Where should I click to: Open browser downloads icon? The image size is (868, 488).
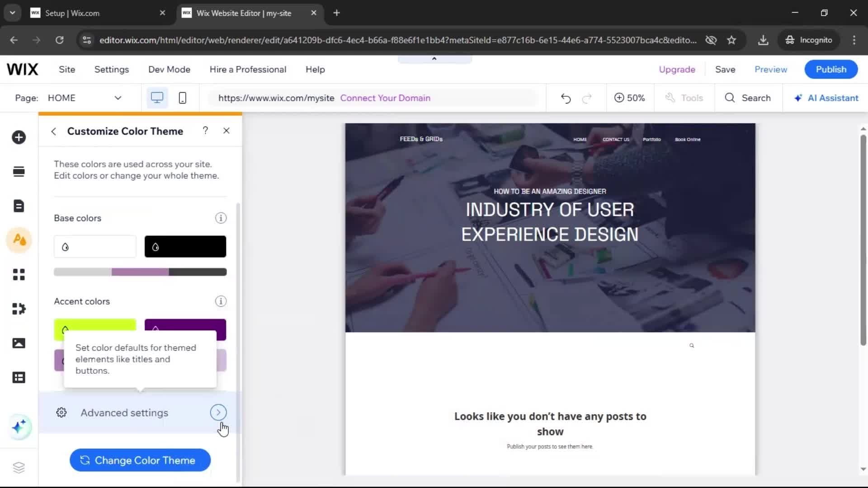763,40
